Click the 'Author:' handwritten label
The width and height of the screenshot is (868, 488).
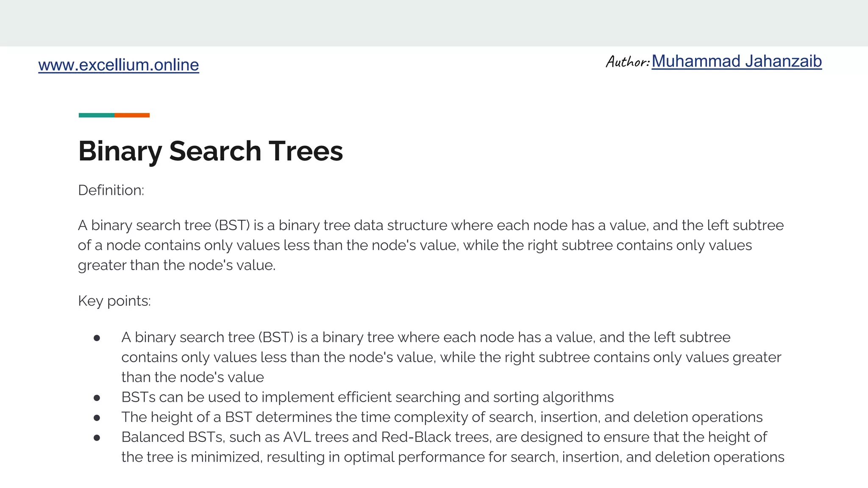pyautogui.click(x=628, y=62)
